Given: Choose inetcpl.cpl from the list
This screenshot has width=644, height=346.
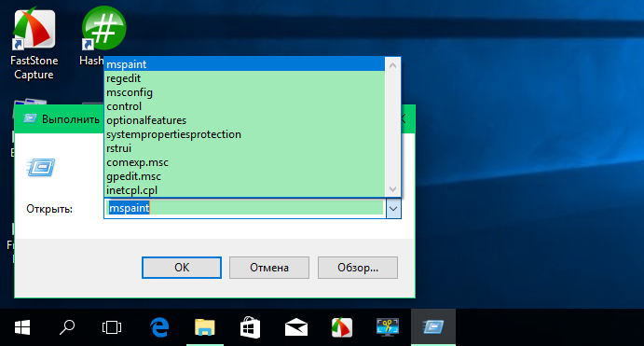Looking at the screenshot, I should pos(244,190).
